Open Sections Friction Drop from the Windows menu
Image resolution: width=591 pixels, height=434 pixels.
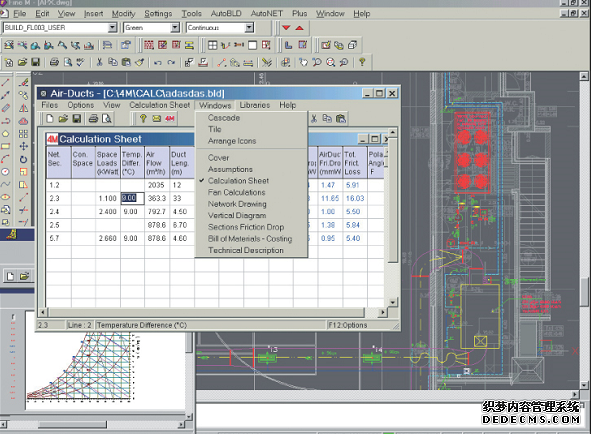tap(246, 227)
